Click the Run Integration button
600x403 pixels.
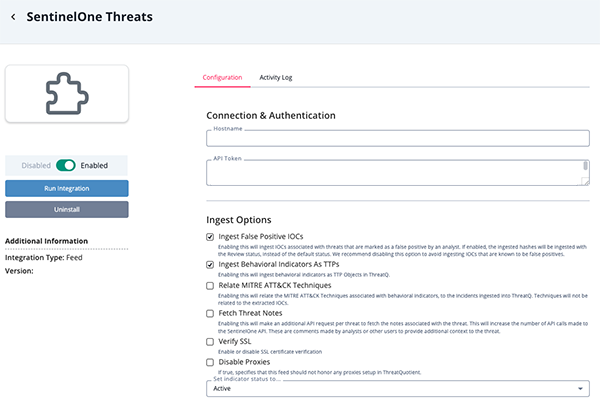coord(67,188)
